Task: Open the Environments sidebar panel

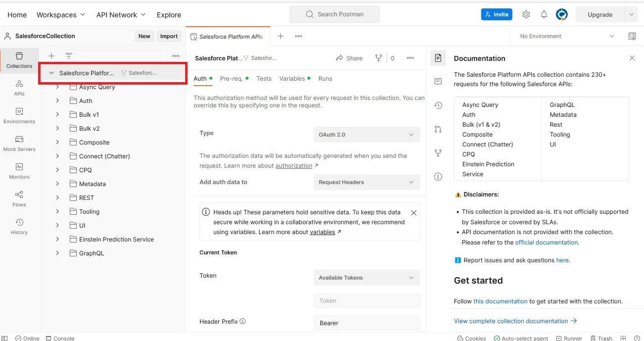Action: [19, 115]
